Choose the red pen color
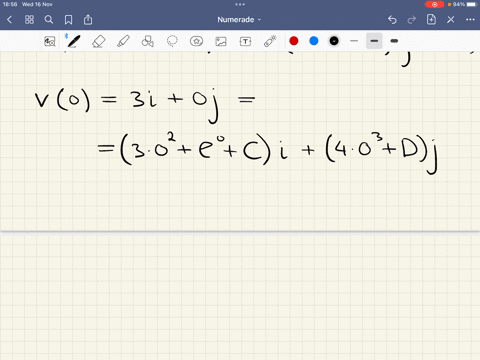480x360 pixels. point(294,41)
